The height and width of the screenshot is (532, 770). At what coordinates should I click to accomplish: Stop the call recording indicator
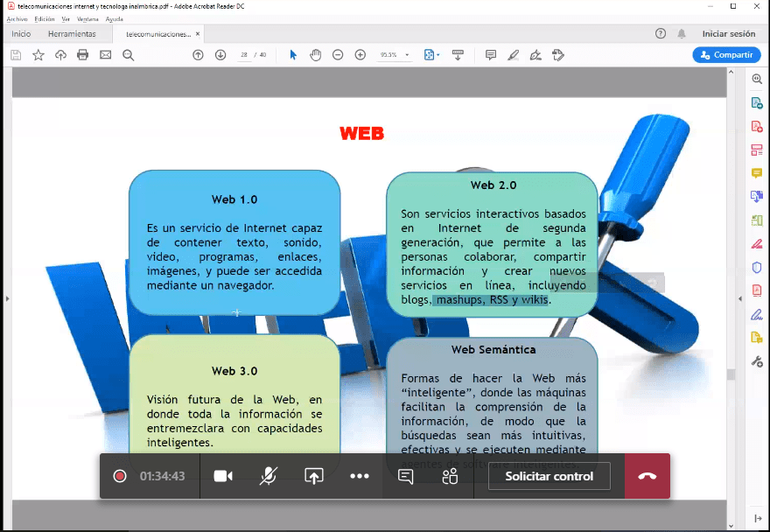[120, 476]
